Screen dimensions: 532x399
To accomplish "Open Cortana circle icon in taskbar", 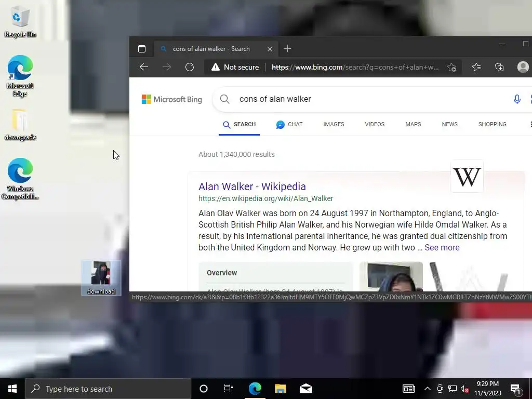I will tap(203, 389).
